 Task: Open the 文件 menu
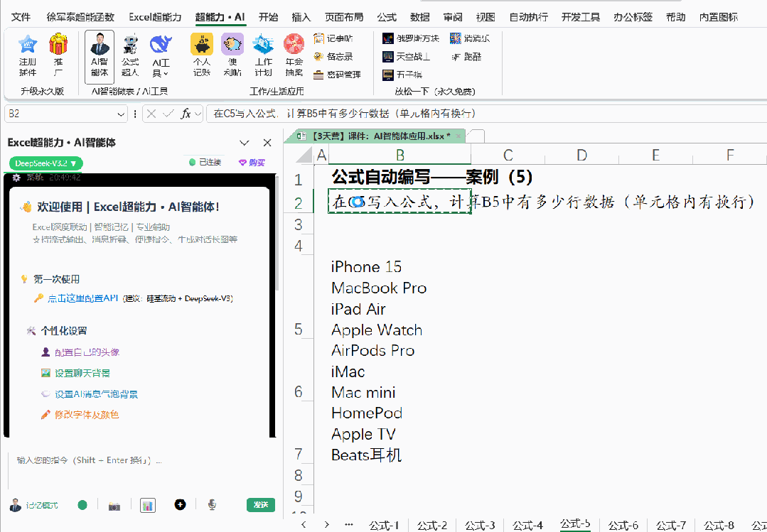[x=21, y=18]
